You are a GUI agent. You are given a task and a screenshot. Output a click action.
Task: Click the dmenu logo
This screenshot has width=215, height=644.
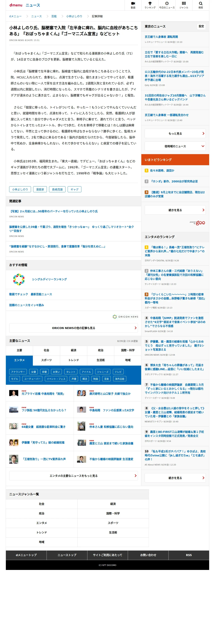[16, 5]
